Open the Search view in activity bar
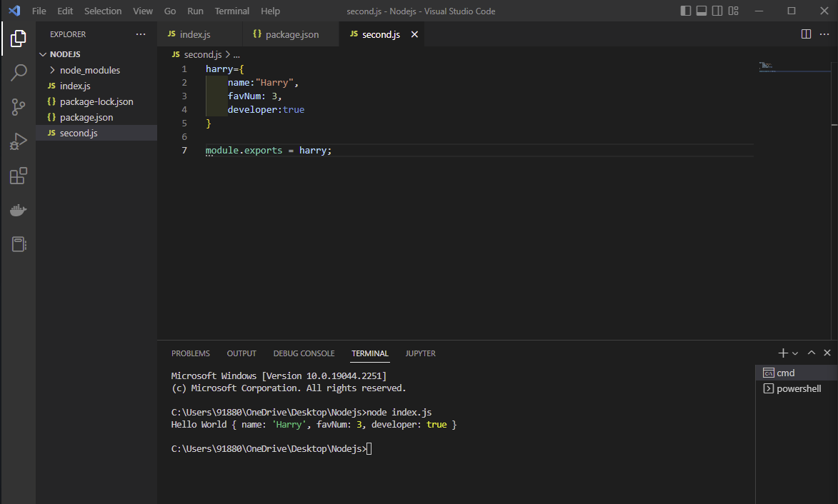The width and height of the screenshot is (838, 504). (18, 73)
